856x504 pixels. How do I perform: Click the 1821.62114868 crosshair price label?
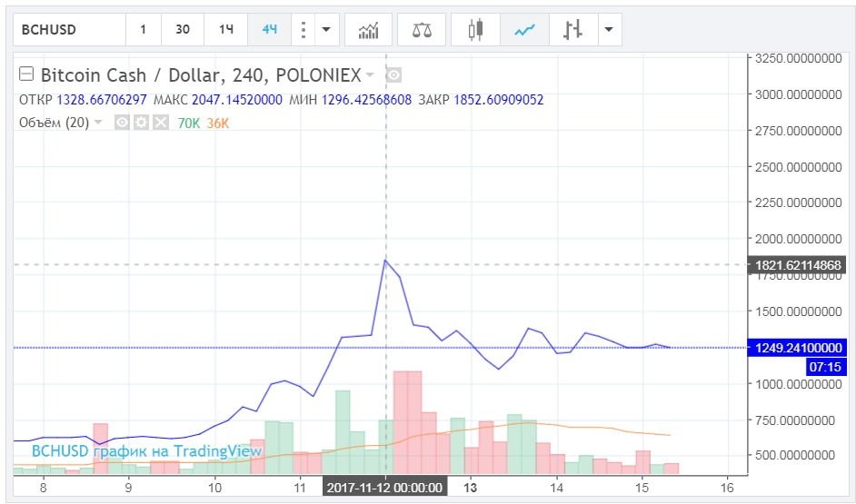pyautogui.click(x=797, y=265)
